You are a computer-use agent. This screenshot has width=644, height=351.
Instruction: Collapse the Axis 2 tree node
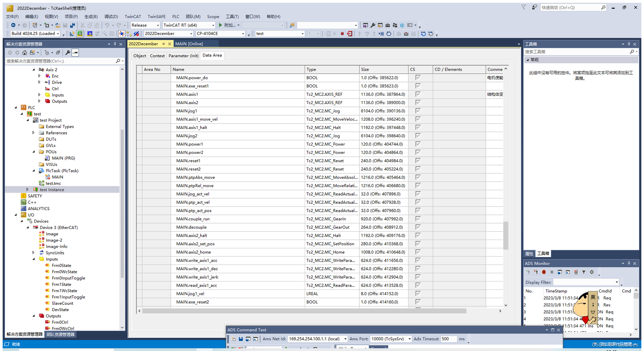pos(34,70)
